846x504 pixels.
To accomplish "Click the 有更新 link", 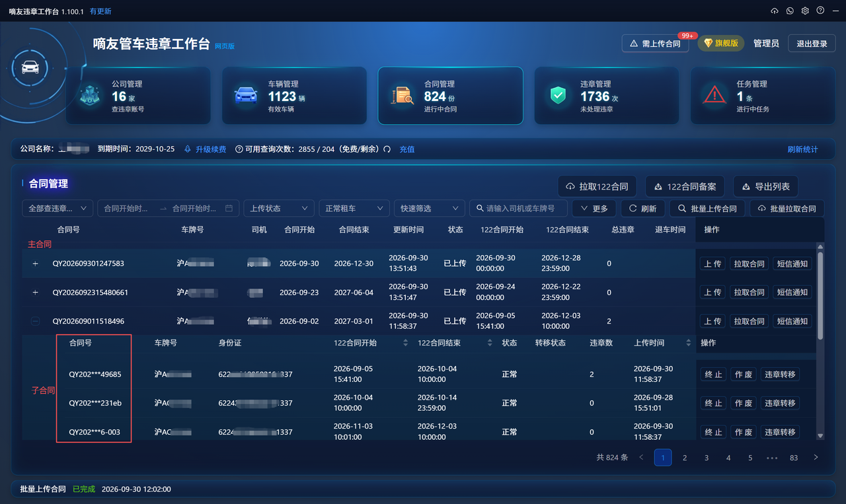I will click(100, 11).
